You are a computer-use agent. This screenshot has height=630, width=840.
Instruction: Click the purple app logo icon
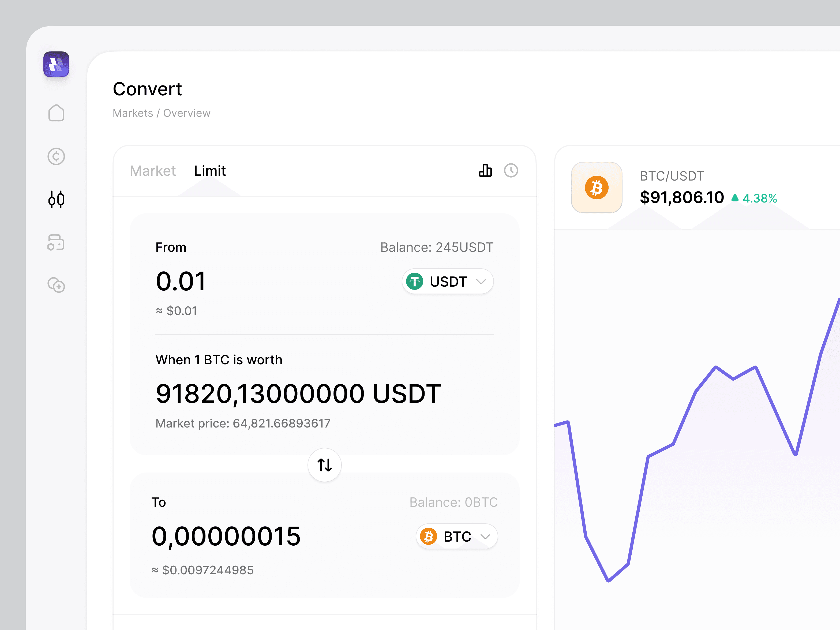coord(56,64)
